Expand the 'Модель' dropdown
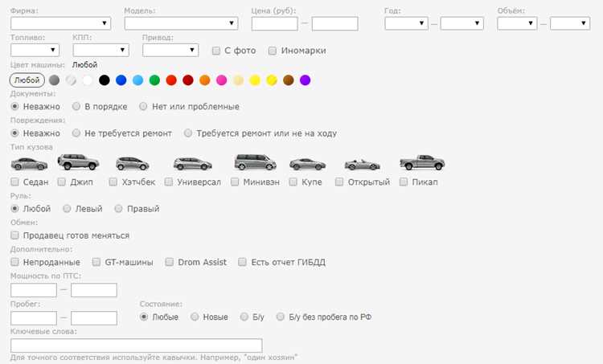 [181, 23]
